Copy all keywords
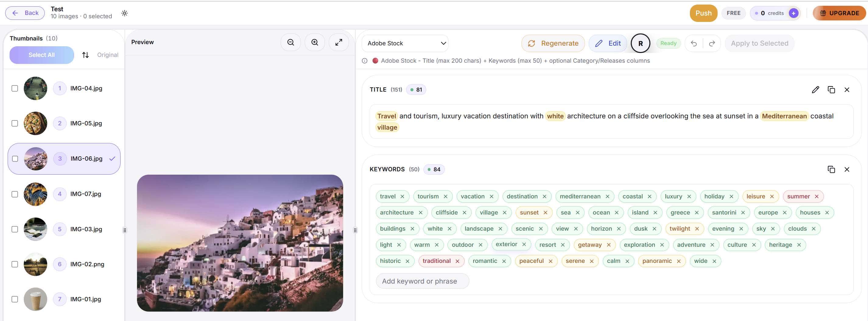 pyautogui.click(x=831, y=169)
